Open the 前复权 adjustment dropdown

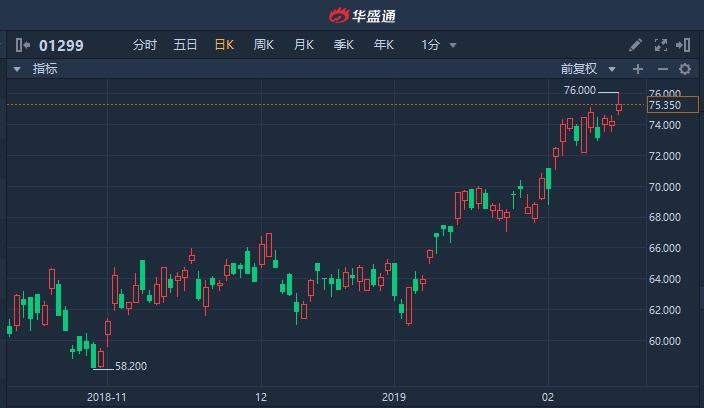coord(586,69)
